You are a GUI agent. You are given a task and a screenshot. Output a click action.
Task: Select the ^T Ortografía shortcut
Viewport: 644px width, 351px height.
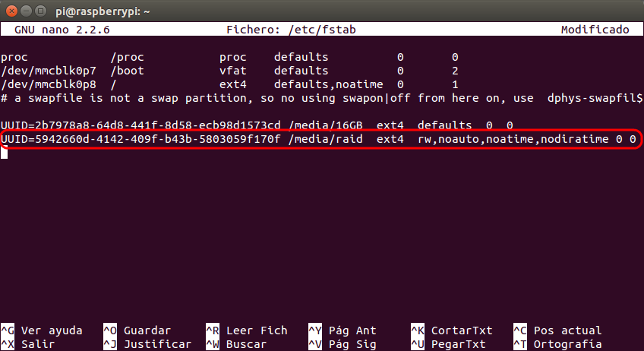(x=557, y=344)
